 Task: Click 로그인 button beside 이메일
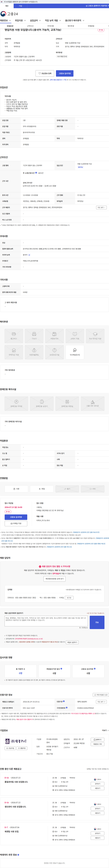tap(69, 598)
